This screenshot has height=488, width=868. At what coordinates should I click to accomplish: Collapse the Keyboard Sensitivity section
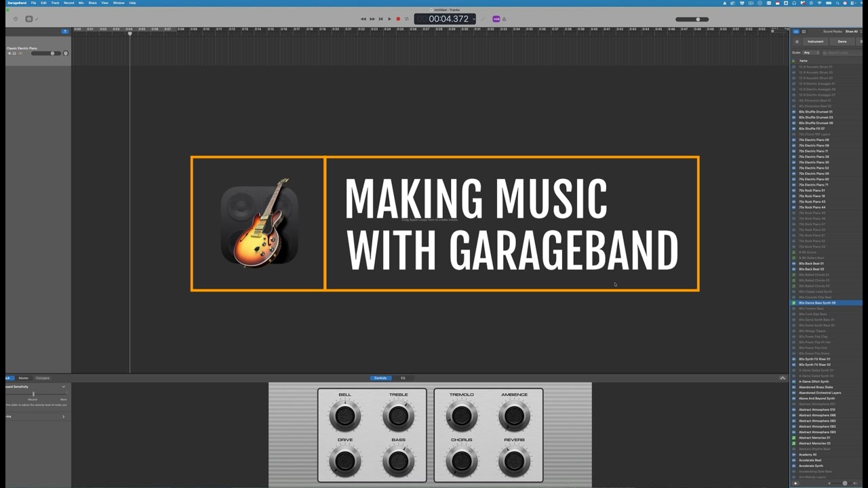click(64, 387)
